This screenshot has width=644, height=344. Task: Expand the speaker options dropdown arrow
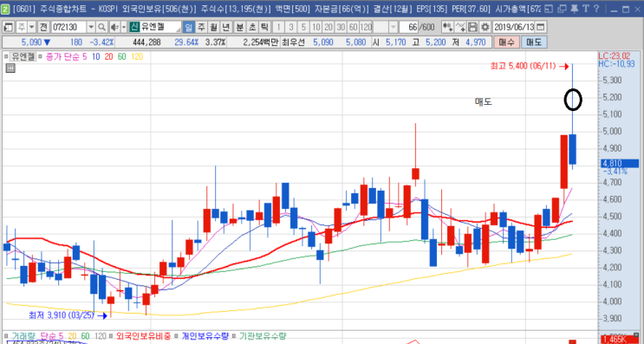[x=124, y=27]
